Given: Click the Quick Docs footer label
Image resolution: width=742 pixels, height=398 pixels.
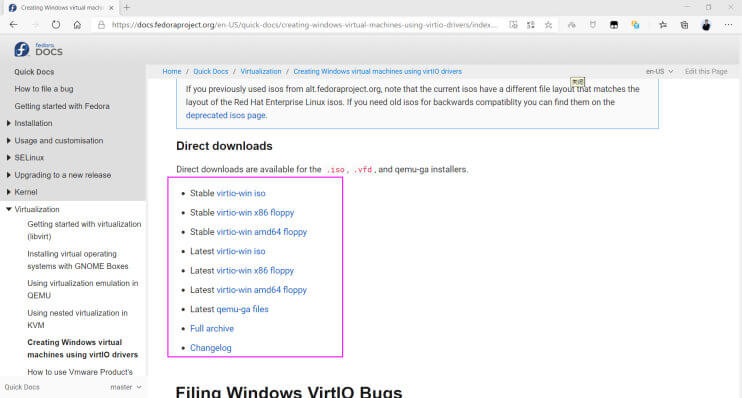Looking at the screenshot, I should click(22, 387).
